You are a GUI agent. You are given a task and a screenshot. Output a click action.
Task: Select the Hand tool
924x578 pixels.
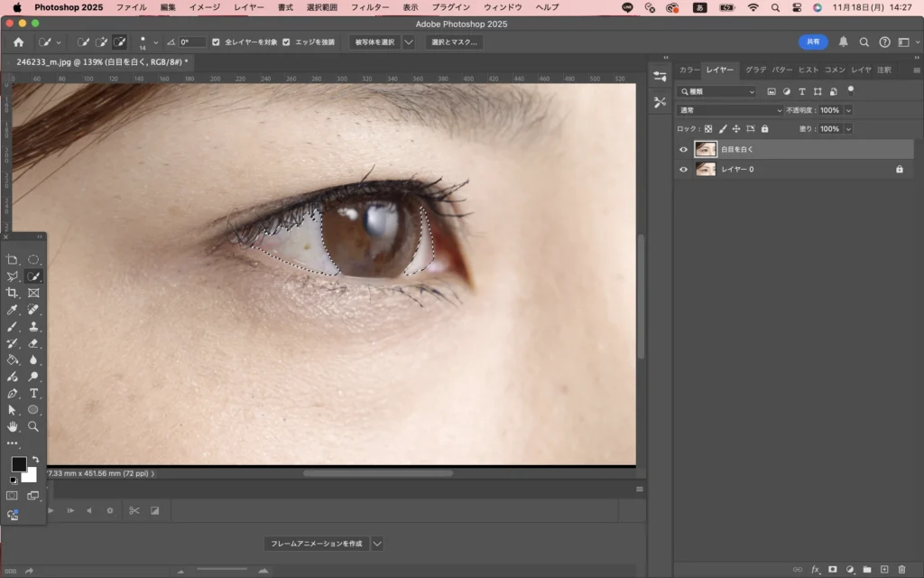[x=13, y=426]
